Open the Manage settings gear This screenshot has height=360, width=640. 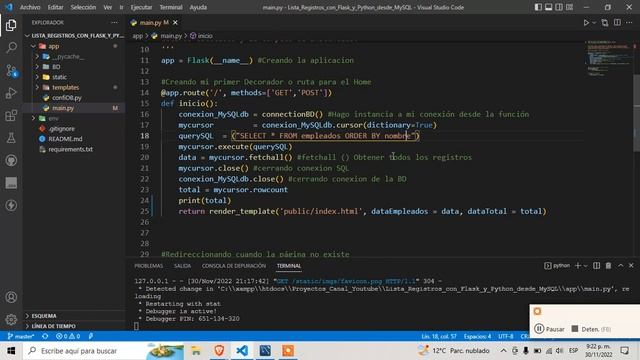coord(11,319)
